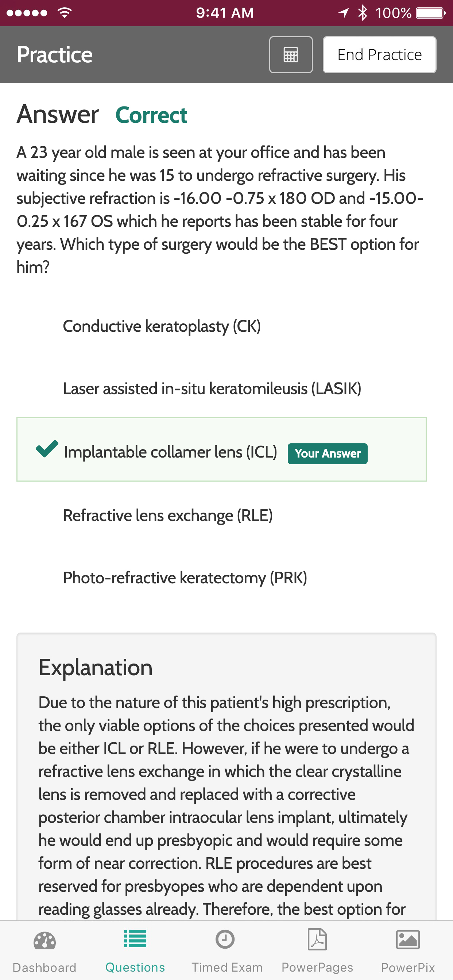Tap the Your Answer badge
Screen dimensions: 453x980
[328, 454]
